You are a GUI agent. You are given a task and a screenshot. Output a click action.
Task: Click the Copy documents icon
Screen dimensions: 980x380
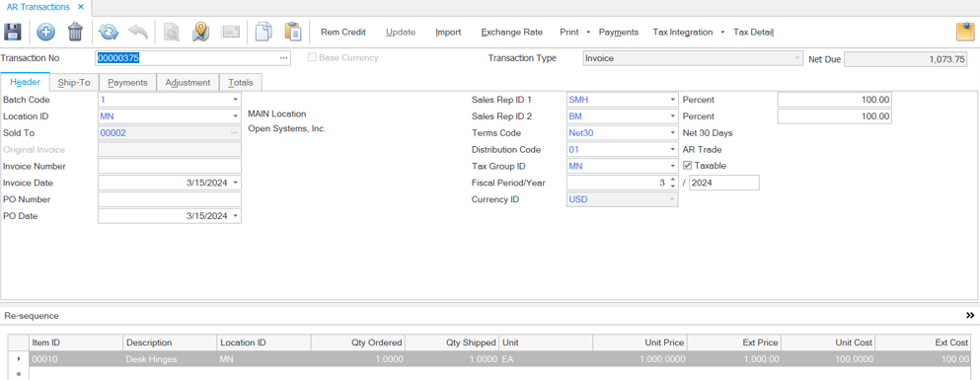(264, 32)
